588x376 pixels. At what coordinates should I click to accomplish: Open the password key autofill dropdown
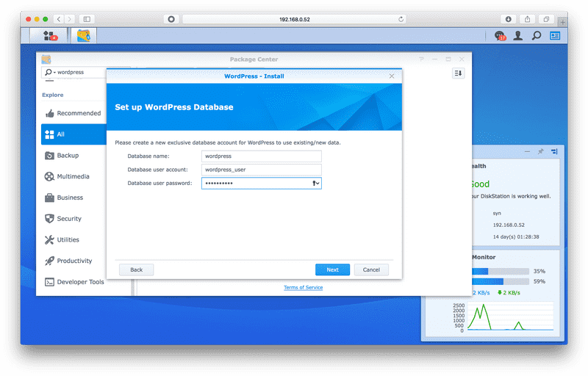(x=315, y=184)
